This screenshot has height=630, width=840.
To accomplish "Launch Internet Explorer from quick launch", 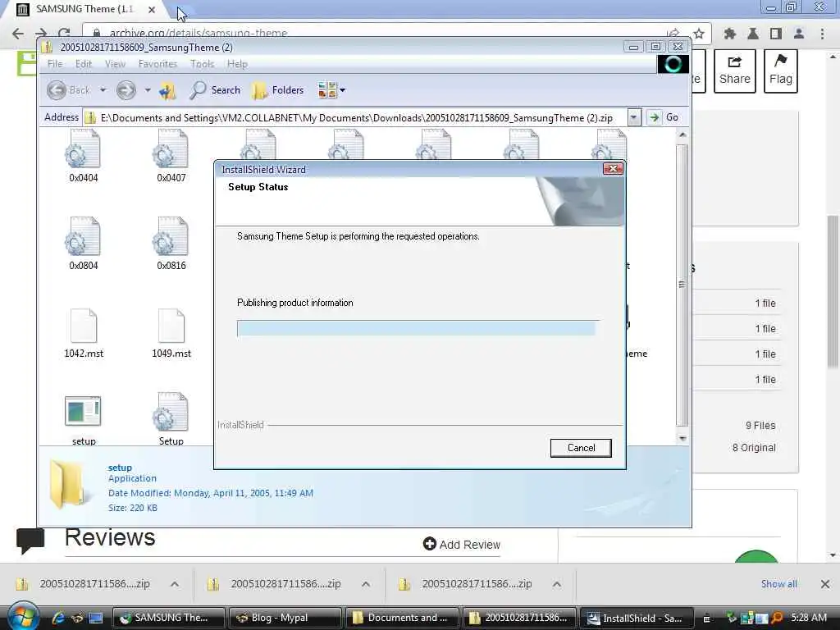I will pyautogui.click(x=58, y=618).
